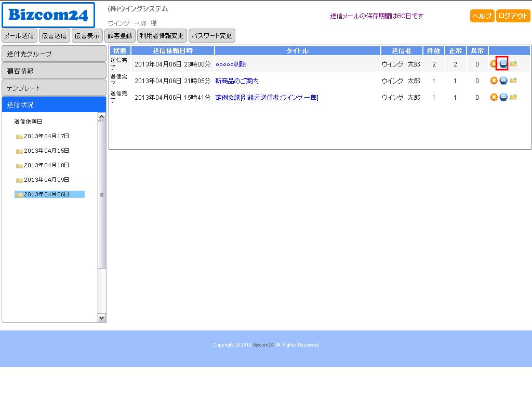Image resolution: width=532 pixels, height=399 pixels.
Task: Click the Bizcom24 logo
Action: (48, 15)
